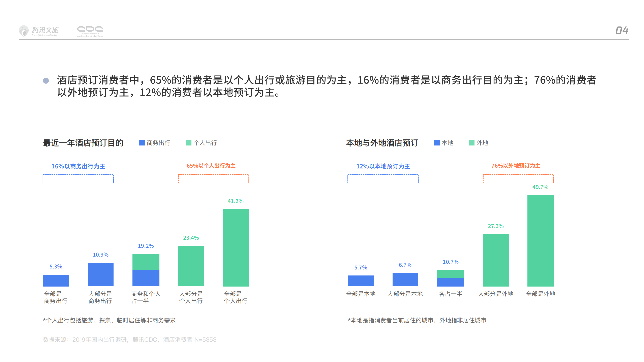The width and height of the screenshot is (644, 362).
Task: Toggle the 本地 legend entry
Action: 445,143
